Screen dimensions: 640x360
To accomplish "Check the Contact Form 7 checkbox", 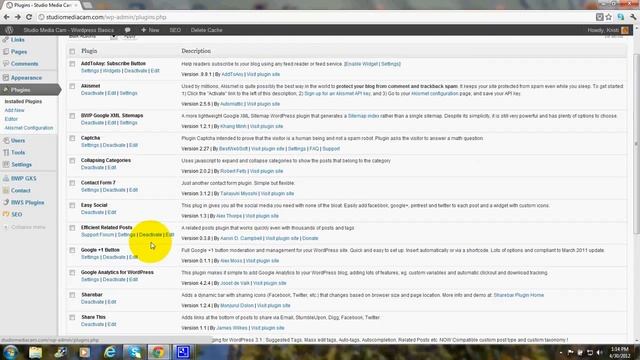I will click(x=72, y=183).
